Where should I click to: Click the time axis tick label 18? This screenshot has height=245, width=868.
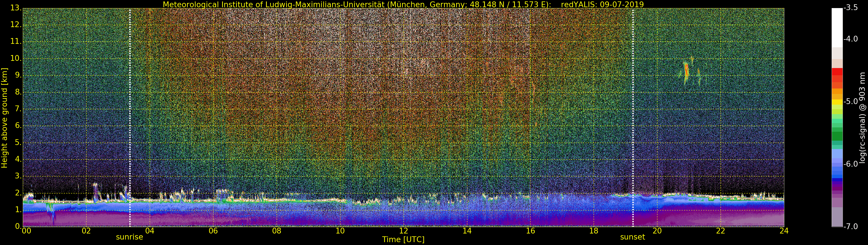point(594,231)
